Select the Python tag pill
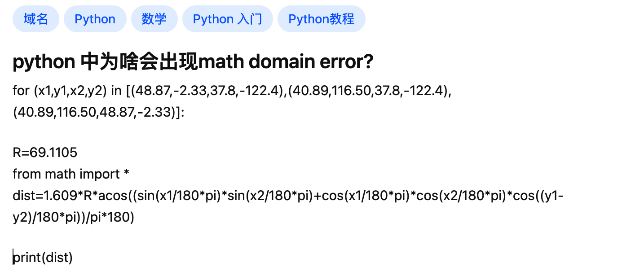 pyautogui.click(x=95, y=18)
